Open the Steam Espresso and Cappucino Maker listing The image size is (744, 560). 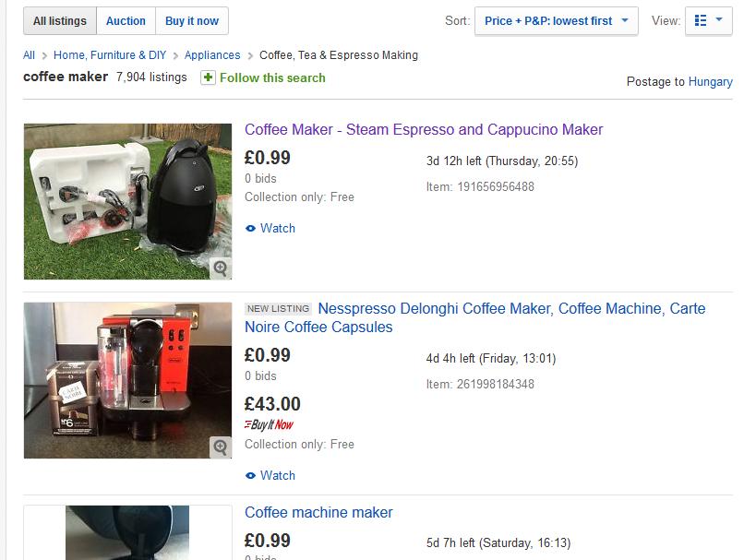424,129
